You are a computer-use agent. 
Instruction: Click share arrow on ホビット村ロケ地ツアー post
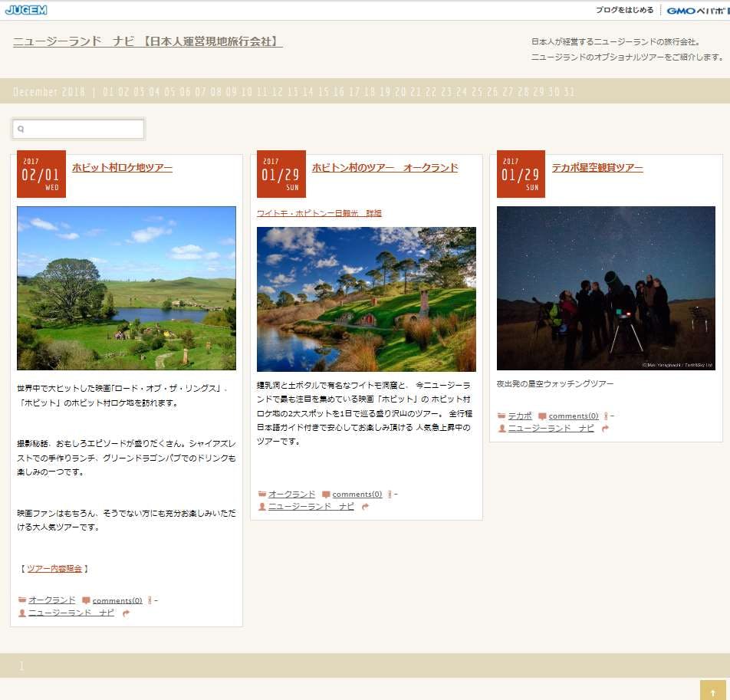127,613
